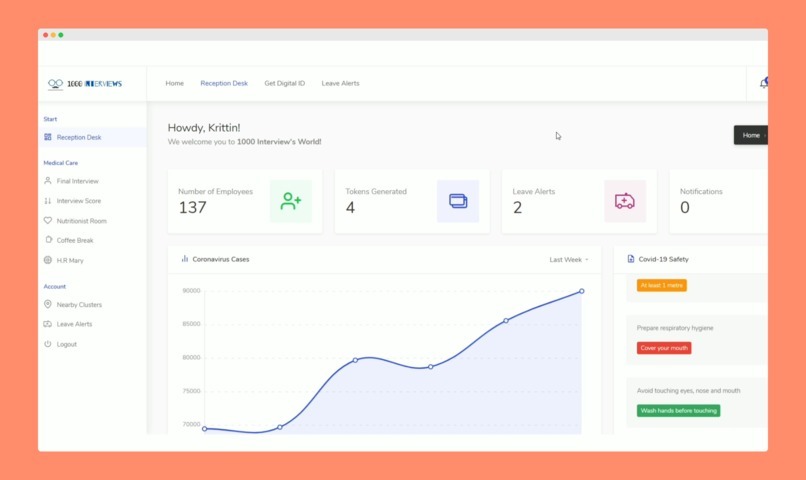The image size is (806, 480).
Task: Click the Final Interview person icon
Action: (x=48, y=181)
